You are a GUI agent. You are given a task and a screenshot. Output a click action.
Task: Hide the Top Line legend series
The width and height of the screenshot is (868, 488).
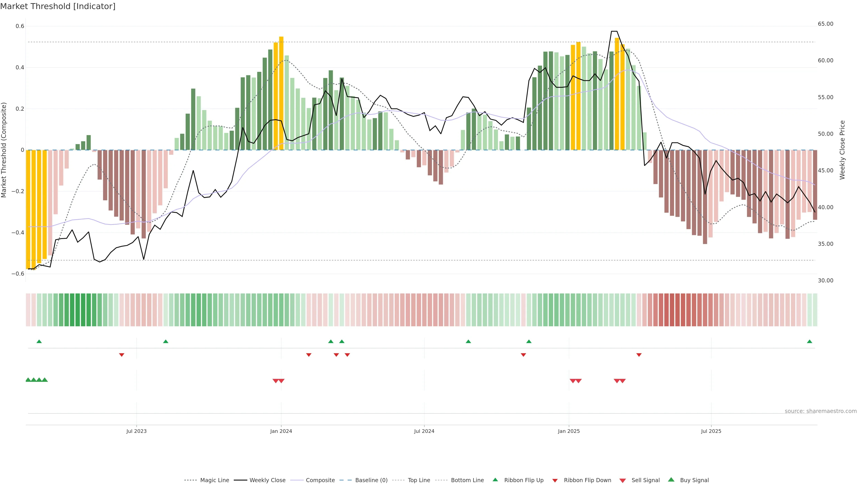coord(419,480)
